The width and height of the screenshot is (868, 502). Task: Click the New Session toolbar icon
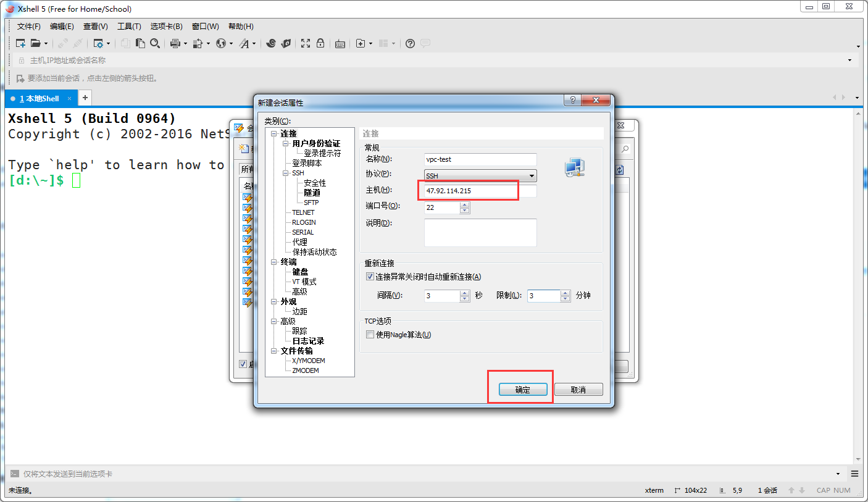tap(20, 43)
